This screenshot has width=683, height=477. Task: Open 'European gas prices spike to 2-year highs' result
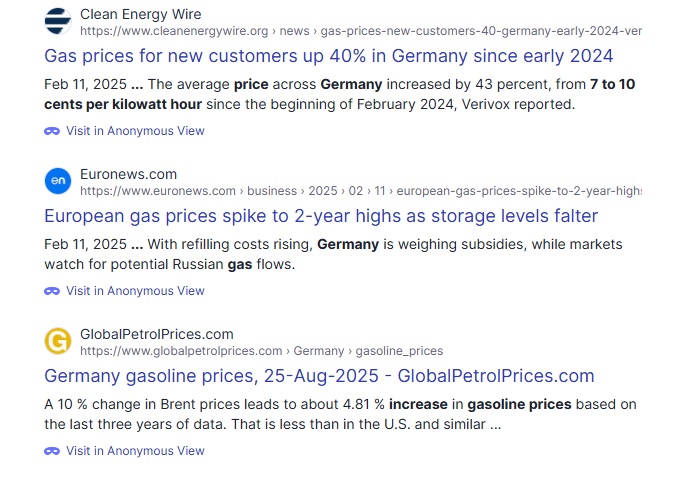[321, 216]
